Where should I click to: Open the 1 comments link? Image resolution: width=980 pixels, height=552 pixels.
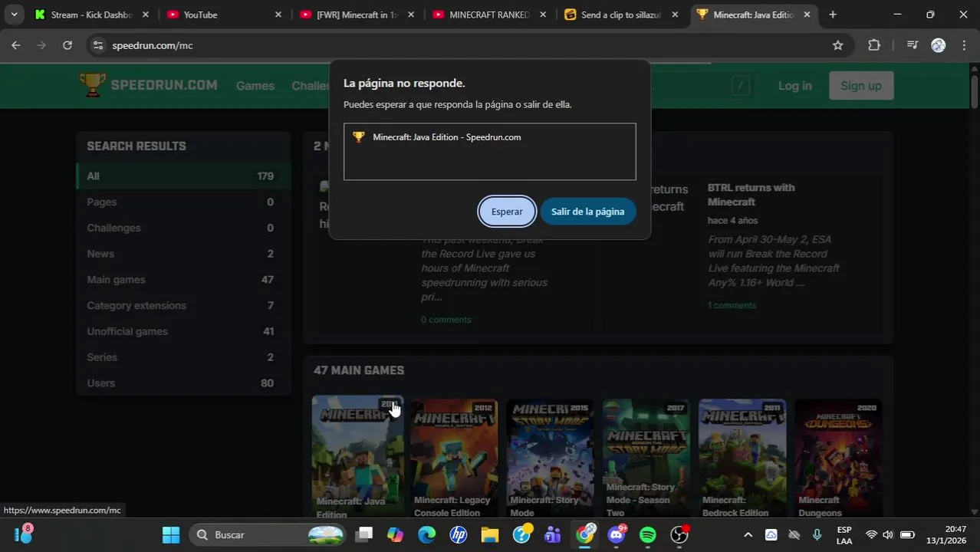coord(732,305)
